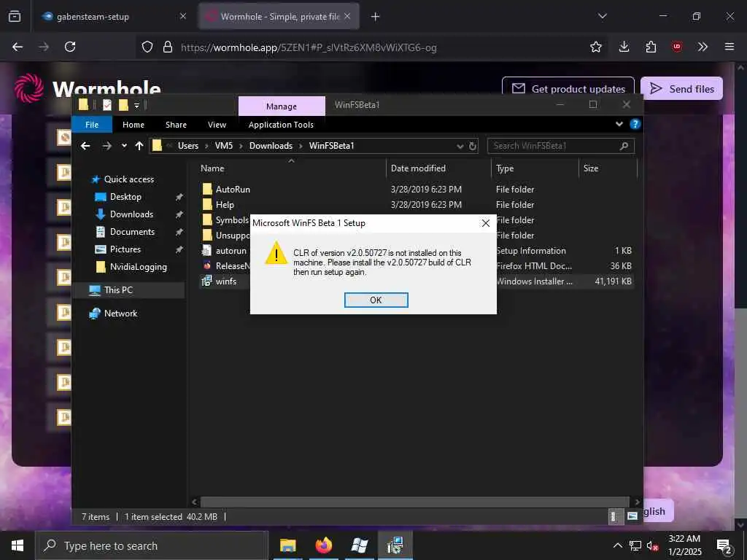Image resolution: width=747 pixels, height=560 pixels.
Task: Click the VM5 breadcrumb segment
Action: 224,146
